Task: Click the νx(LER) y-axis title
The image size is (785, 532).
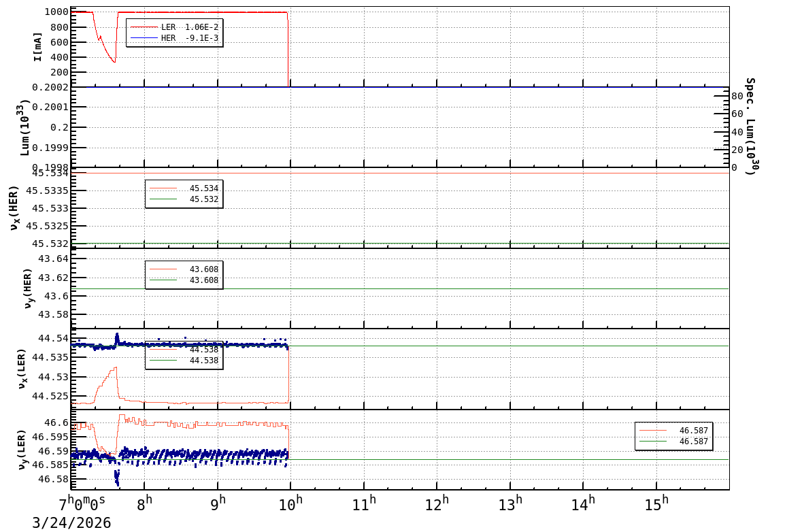Action: click(22, 368)
